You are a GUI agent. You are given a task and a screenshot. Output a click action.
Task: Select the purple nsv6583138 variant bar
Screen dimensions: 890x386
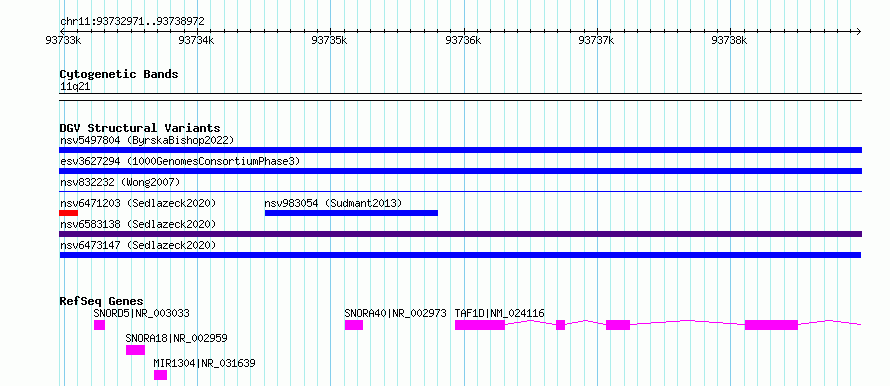coord(460,234)
